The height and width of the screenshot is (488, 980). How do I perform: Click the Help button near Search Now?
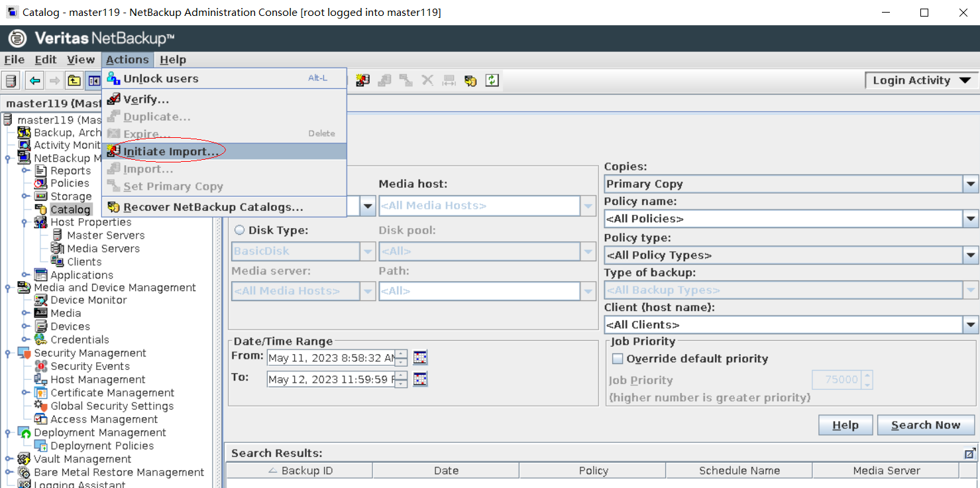pos(845,425)
